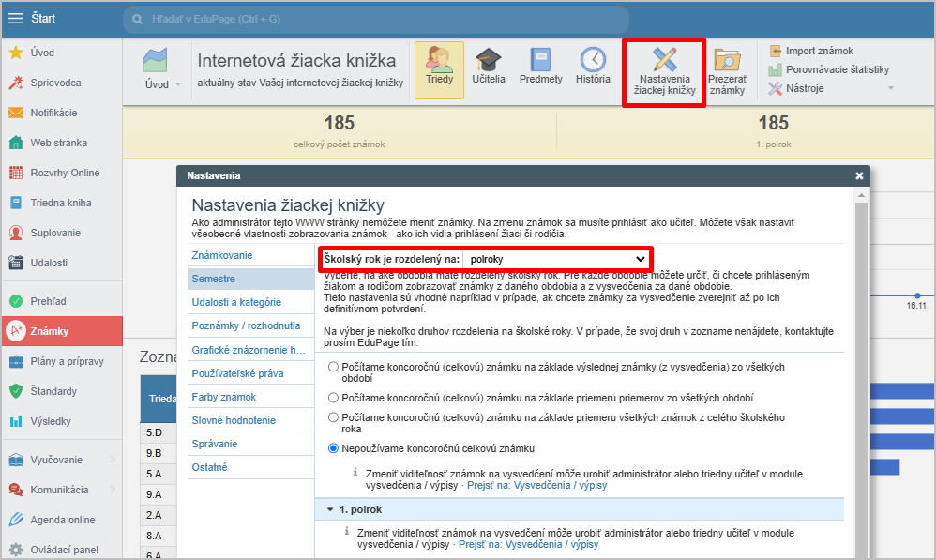Select Triedy toolbar icon
Viewport: 936px width, 560px height.
(439, 69)
